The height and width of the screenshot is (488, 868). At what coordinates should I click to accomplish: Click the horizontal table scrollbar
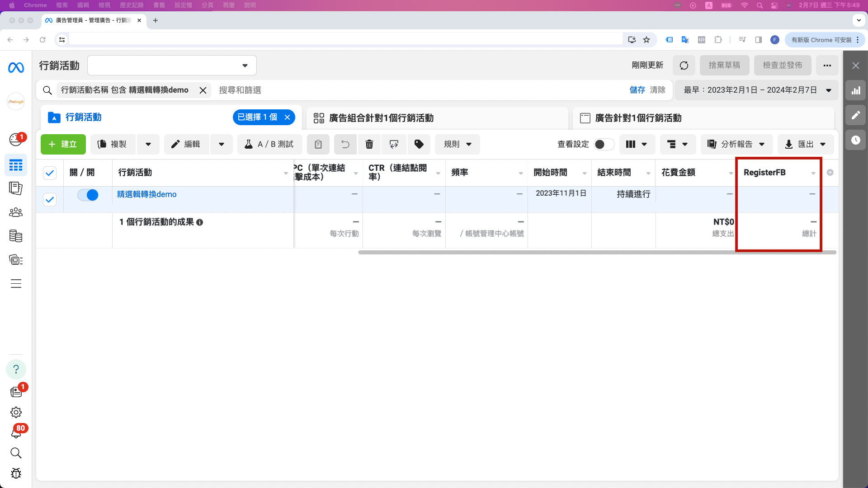(597, 252)
